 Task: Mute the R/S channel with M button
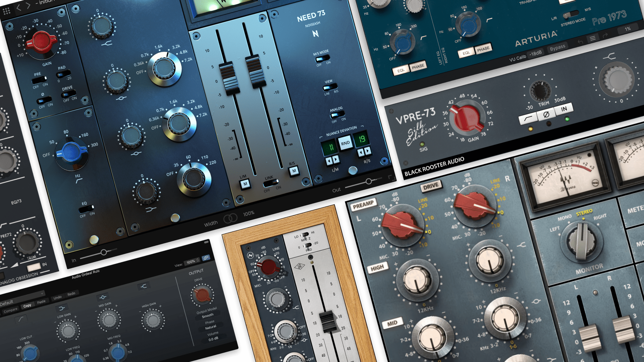tap(294, 171)
